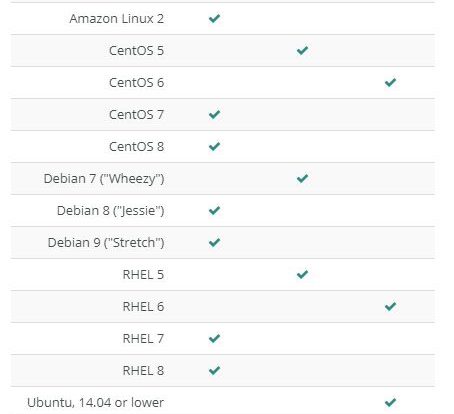The width and height of the screenshot is (454, 414).
Task: Click the checkmark in CentOS 5 row
Action: tap(302, 50)
